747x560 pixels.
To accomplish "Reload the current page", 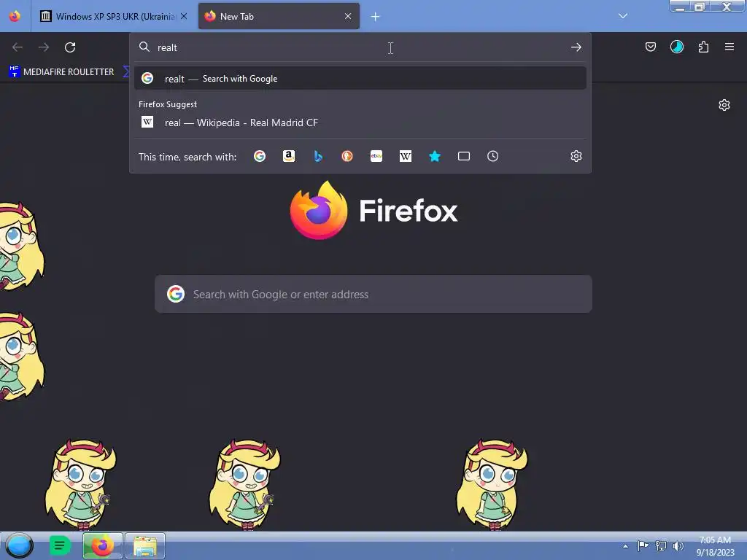I will (70, 47).
